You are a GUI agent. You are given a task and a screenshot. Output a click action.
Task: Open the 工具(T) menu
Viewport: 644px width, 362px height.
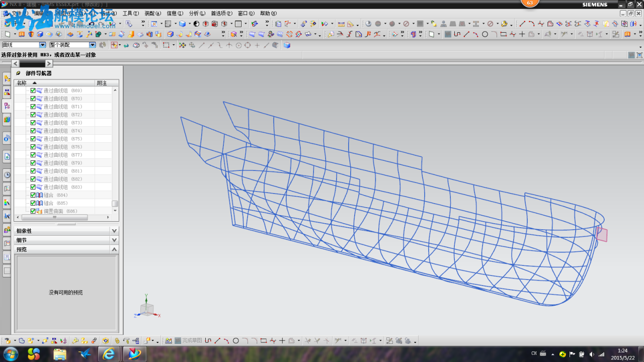[x=131, y=14]
